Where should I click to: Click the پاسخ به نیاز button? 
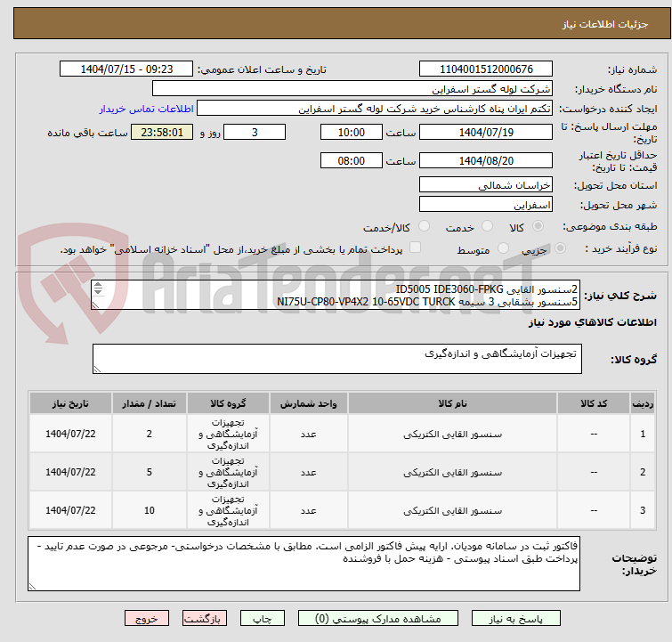[x=515, y=619]
